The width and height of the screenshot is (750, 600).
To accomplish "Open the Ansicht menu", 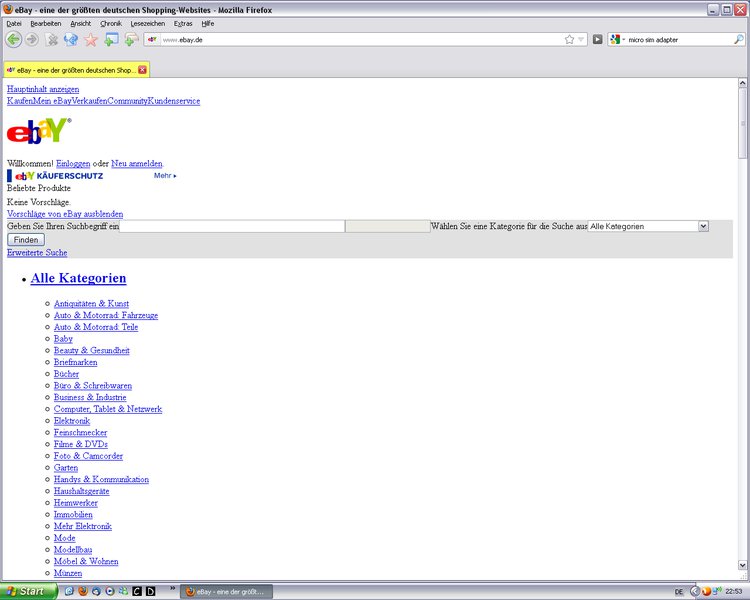I will pyautogui.click(x=80, y=23).
